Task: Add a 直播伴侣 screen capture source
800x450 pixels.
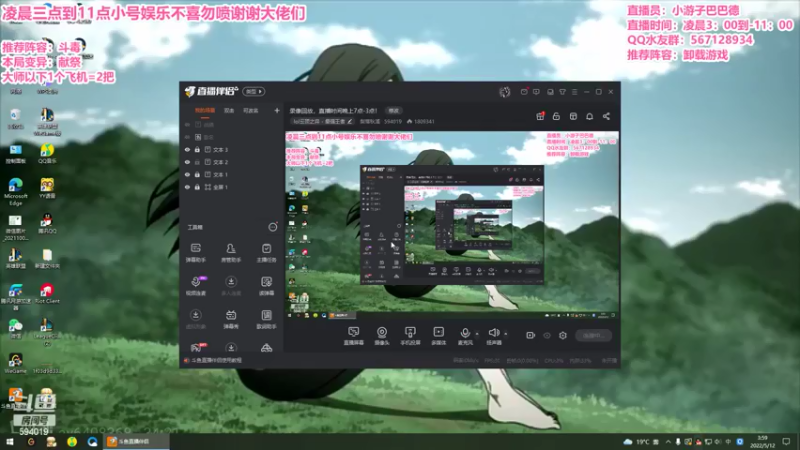Action: click(x=354, y=336)
